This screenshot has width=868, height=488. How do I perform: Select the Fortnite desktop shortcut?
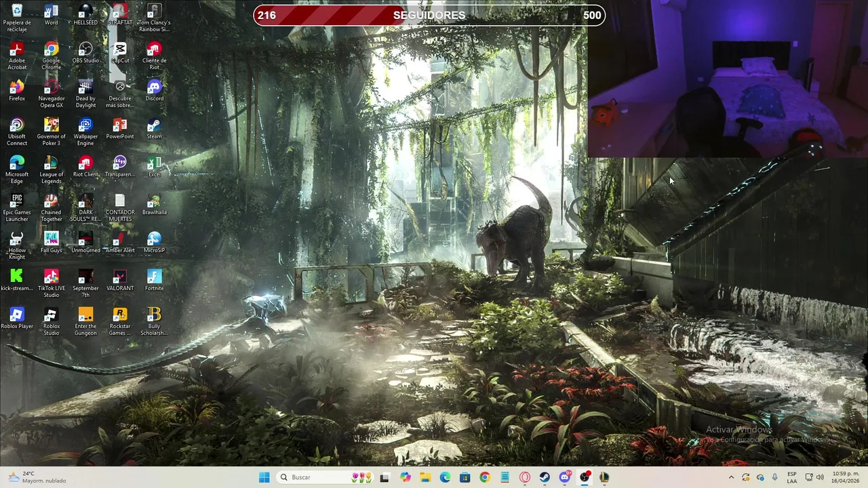[154, 281]
